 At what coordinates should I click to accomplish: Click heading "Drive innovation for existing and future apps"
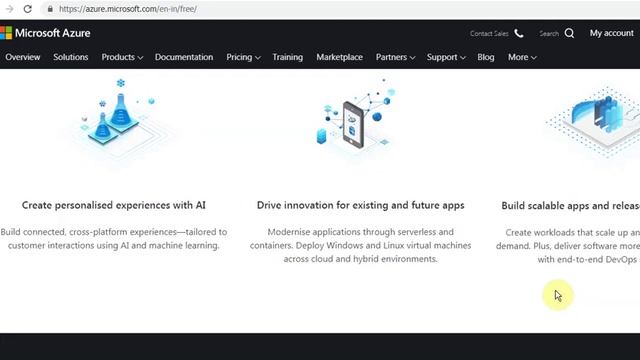tap(360, 205)
